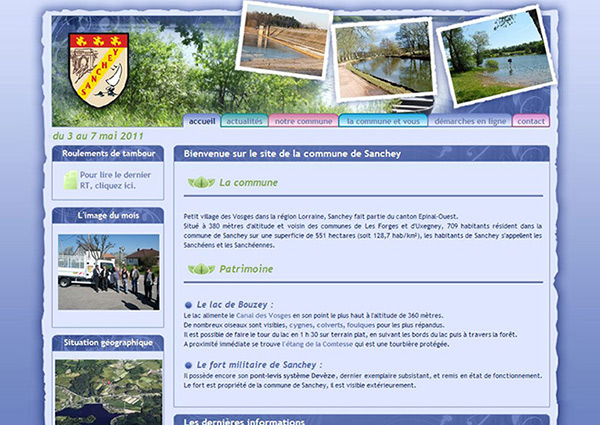Click the Roulements de tambour panel header

click(108, 153)
